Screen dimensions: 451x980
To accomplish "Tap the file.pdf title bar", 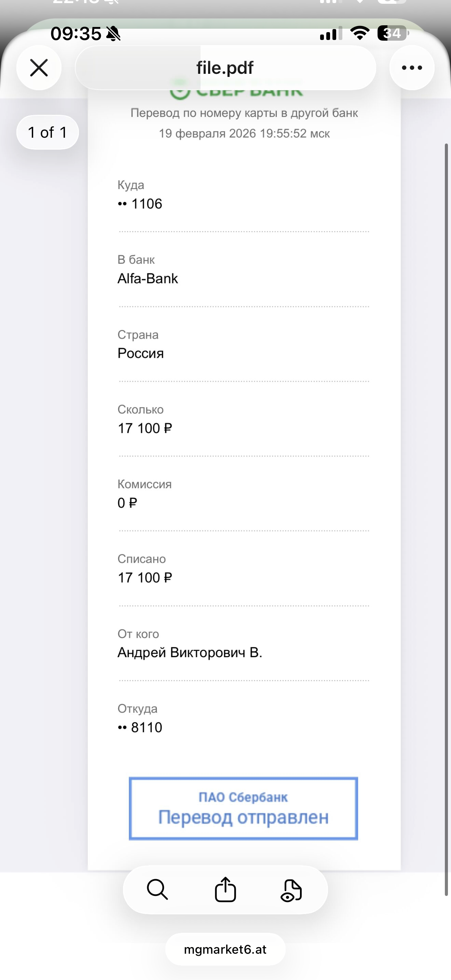I will (225, 68).
